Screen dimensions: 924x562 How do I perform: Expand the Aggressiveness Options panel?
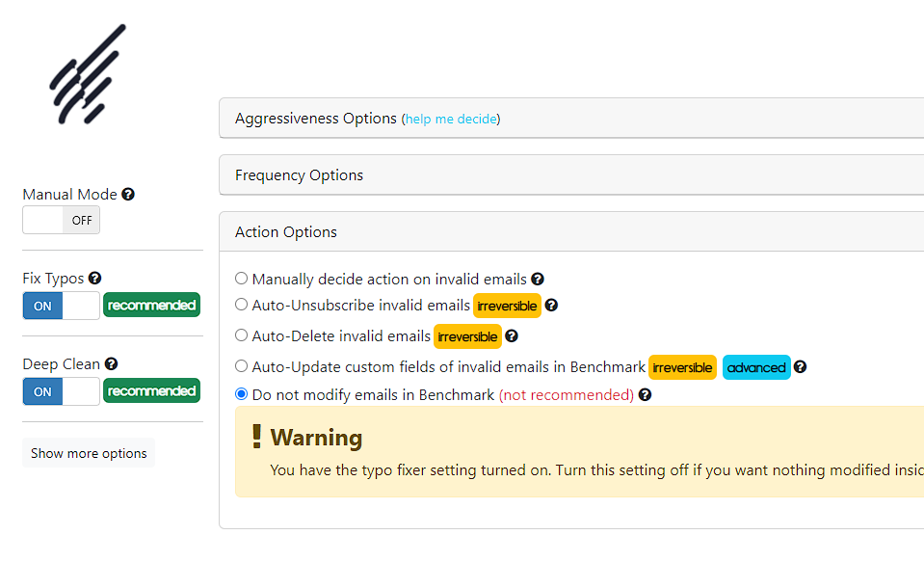(x=571, y=118)
